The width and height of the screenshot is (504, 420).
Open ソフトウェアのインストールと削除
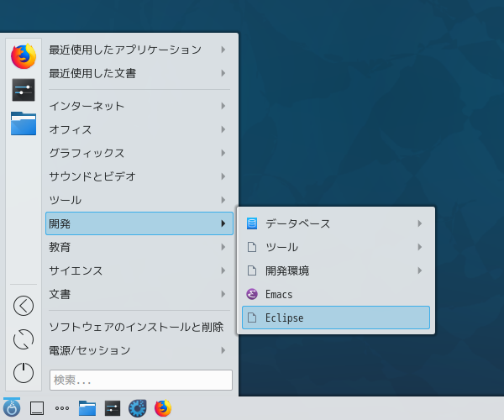click(x=139, y=327)
